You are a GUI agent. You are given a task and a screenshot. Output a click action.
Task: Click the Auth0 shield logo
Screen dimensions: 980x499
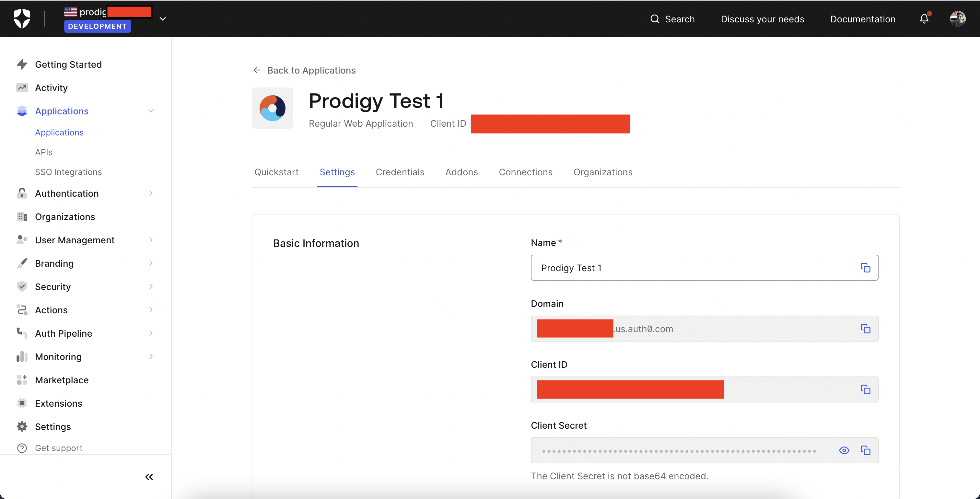[x=22, y=19]
